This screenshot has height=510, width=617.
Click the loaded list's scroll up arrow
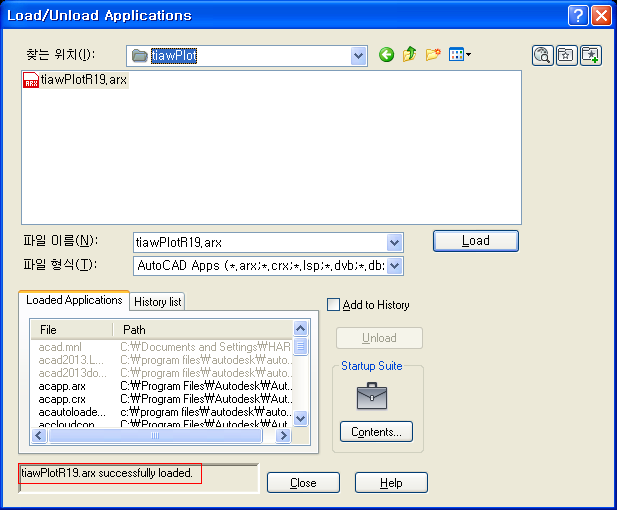pyautogui.click(x=301, y=328)
